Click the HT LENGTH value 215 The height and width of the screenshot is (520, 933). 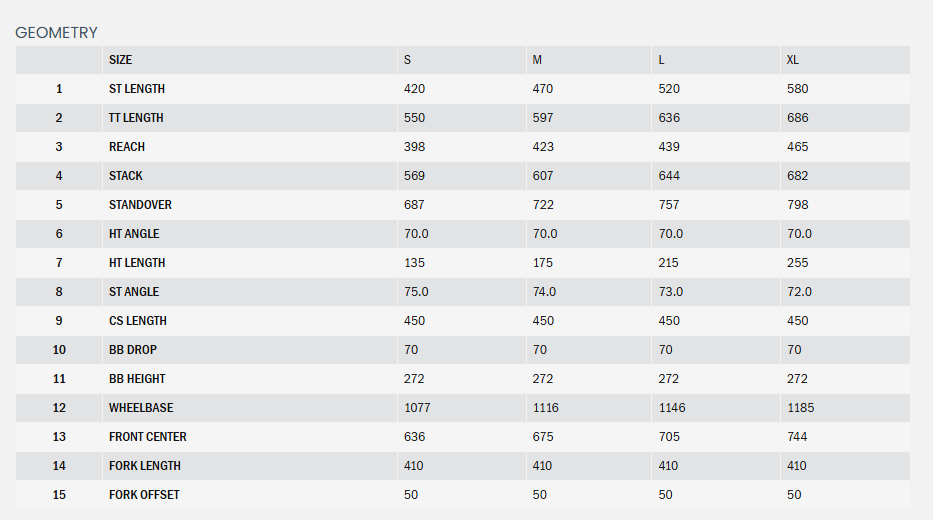coord(668,263)
